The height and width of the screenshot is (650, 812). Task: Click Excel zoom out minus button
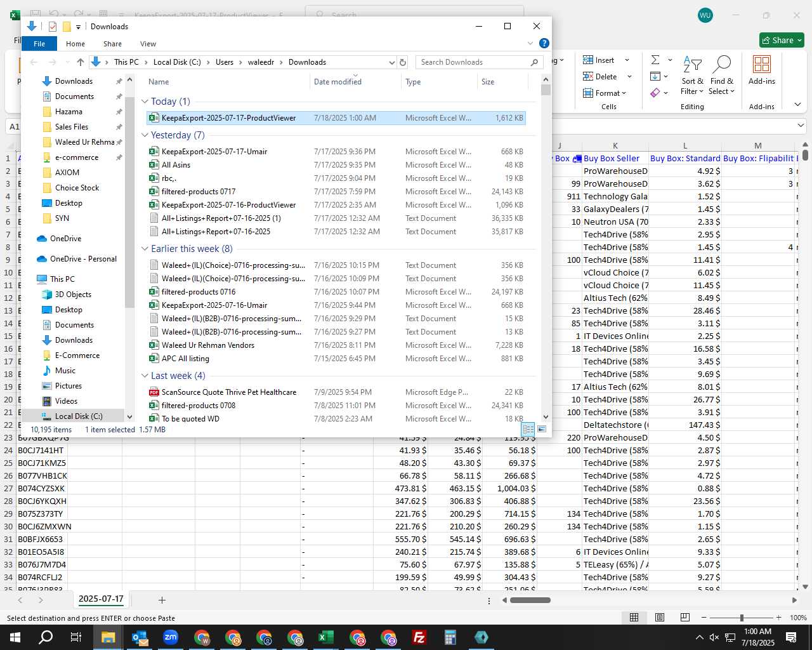[704, 618]
